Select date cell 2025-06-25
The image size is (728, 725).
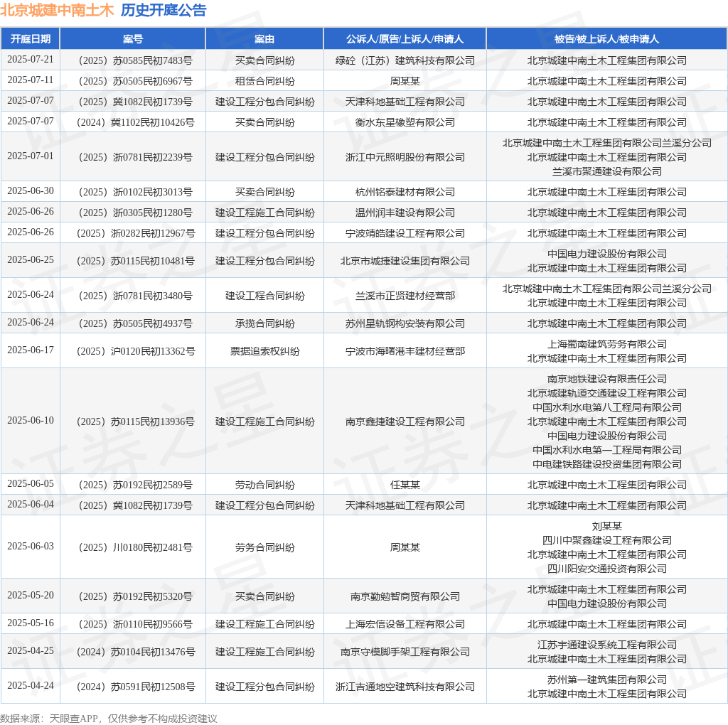[x=31, y=260]
